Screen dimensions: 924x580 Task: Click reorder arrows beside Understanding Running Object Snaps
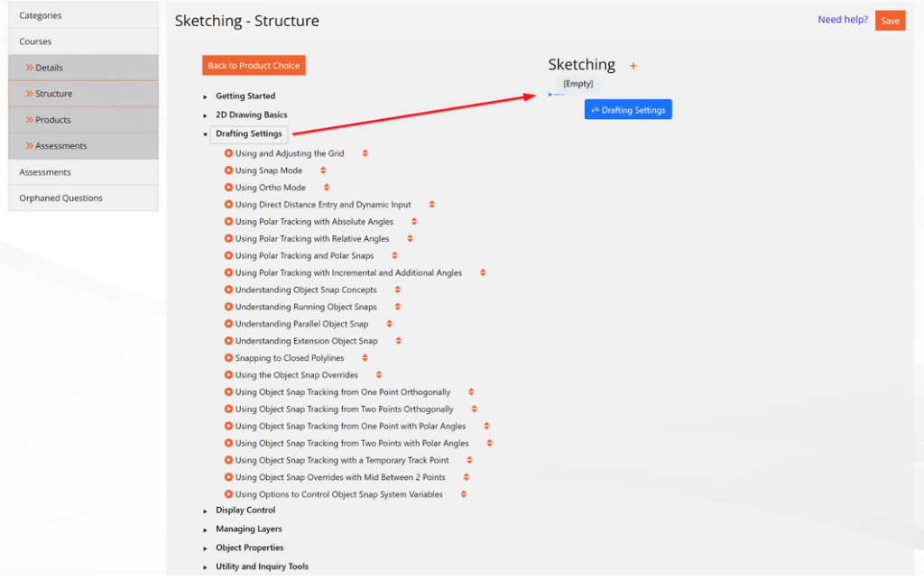coord(398,308)
